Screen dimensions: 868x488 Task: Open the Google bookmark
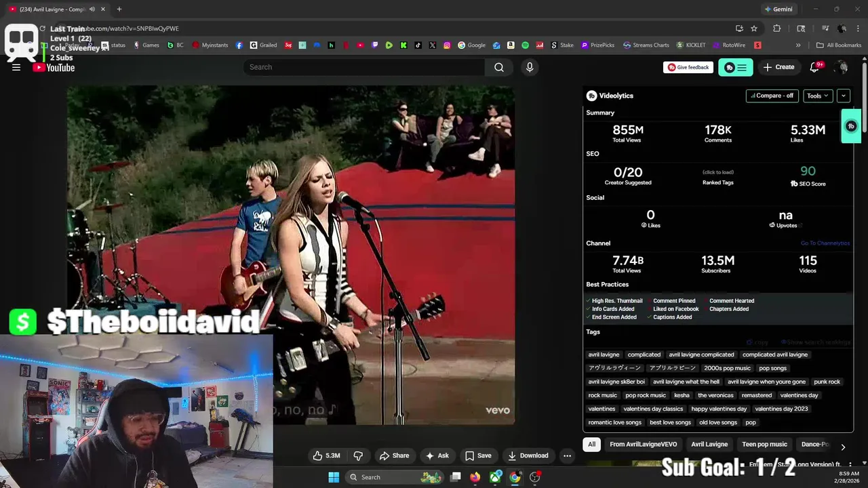click(472, 45)
